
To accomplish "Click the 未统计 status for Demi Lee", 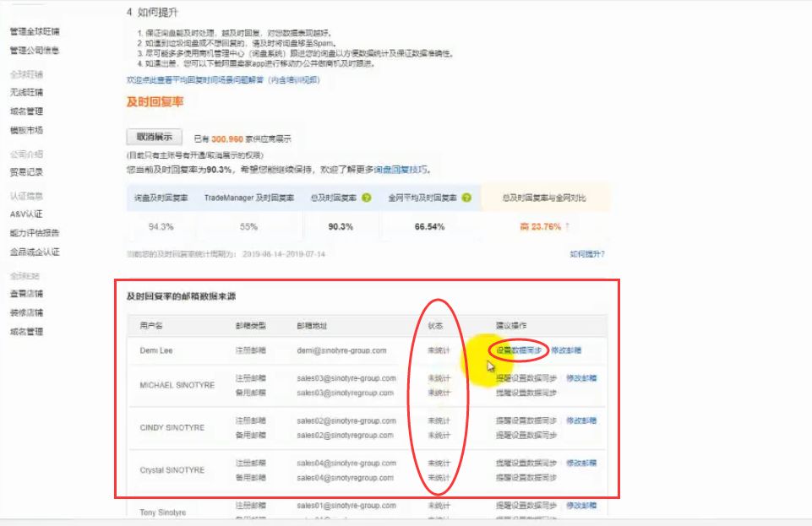I will [x=439, y=350].
